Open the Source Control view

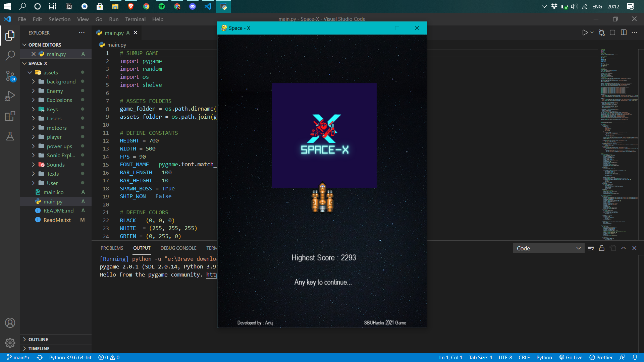point(10,76)
